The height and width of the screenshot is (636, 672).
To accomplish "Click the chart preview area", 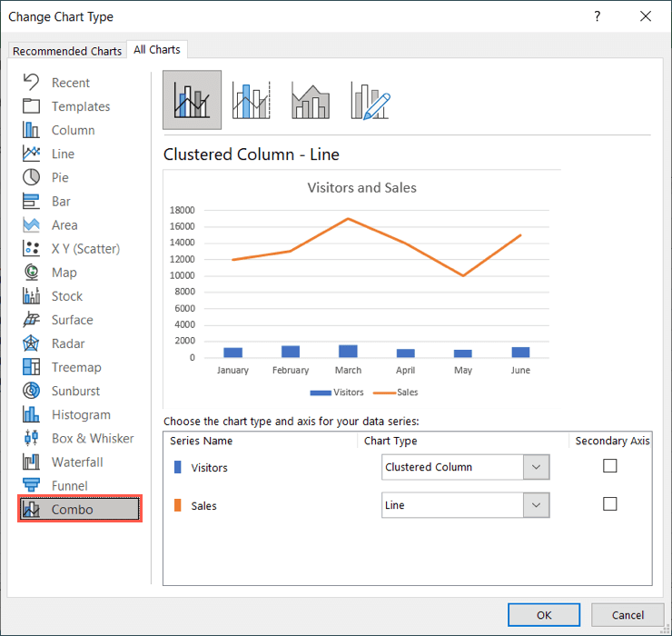I will [x=361, y=290].
